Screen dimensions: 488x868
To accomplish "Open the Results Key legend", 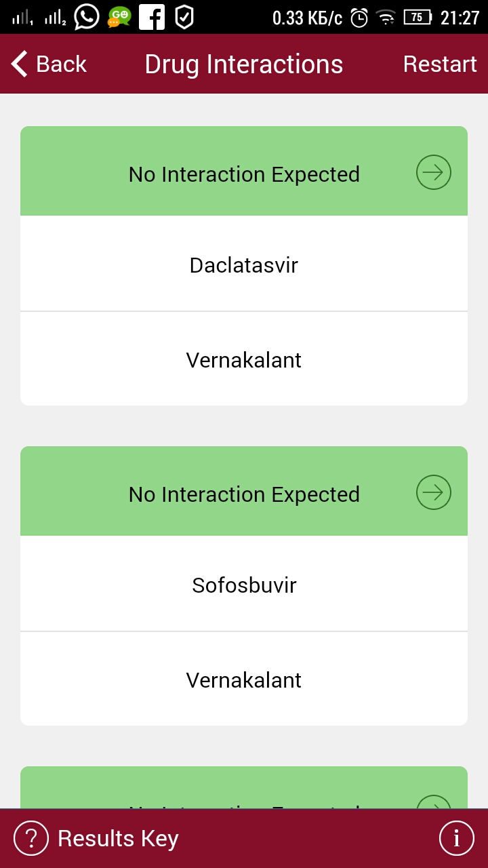I will (118, 838).
